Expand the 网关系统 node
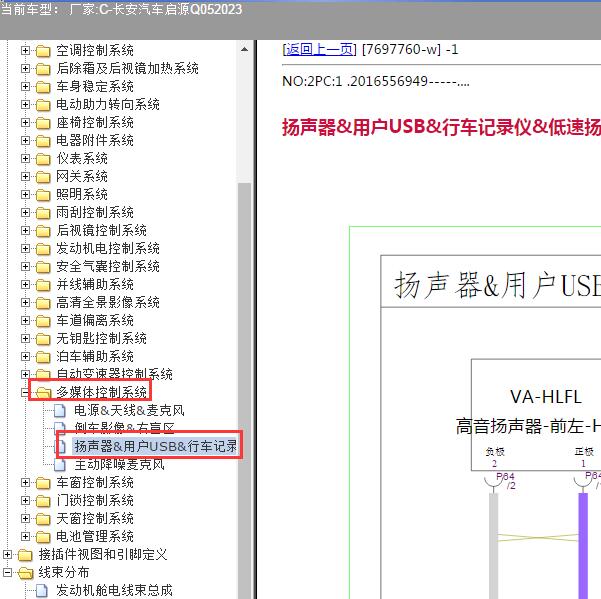 pos(25,177)
